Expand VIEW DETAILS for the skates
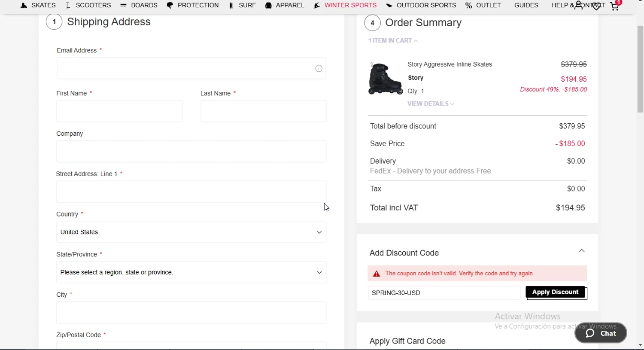 pos(431,103)
